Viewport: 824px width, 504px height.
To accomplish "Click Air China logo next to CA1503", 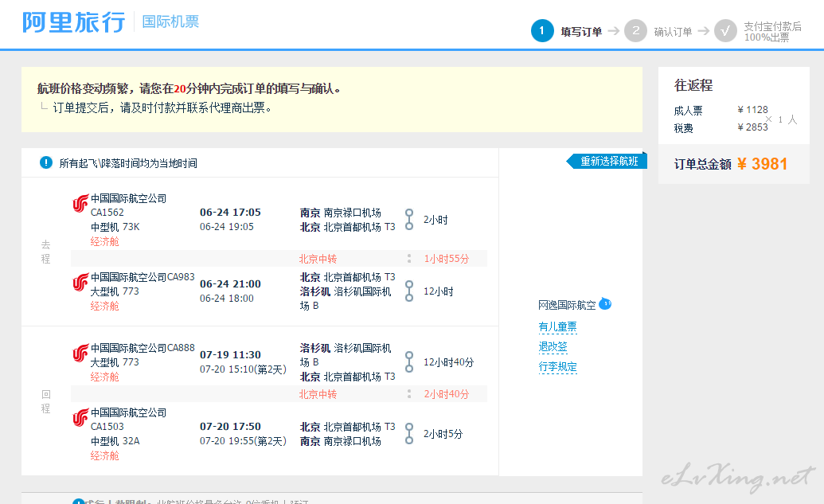I will click(x=80, y=418).
